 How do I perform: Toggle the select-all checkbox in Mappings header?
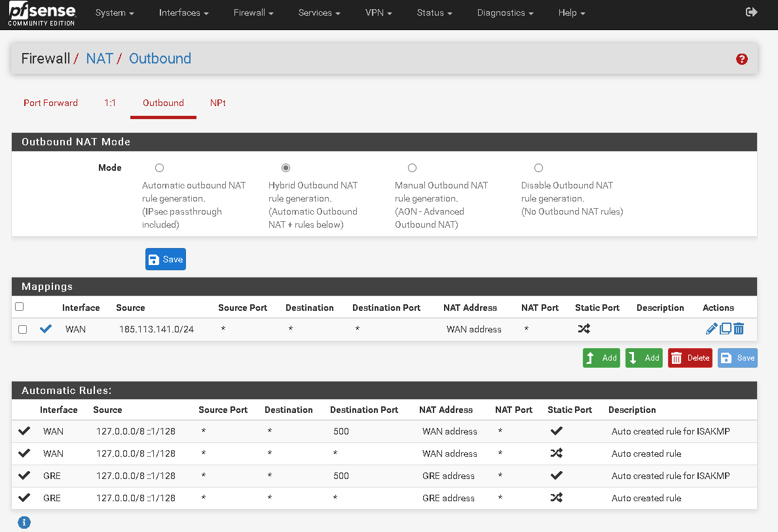pyautogui.click(x=20, y=306)
